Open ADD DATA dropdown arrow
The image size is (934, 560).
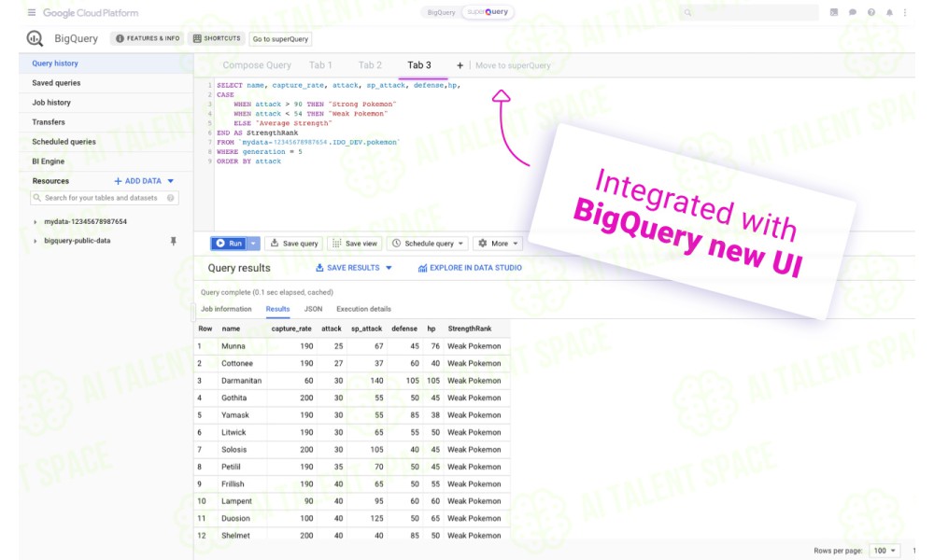pyautogui.click(x=170, y=181)
